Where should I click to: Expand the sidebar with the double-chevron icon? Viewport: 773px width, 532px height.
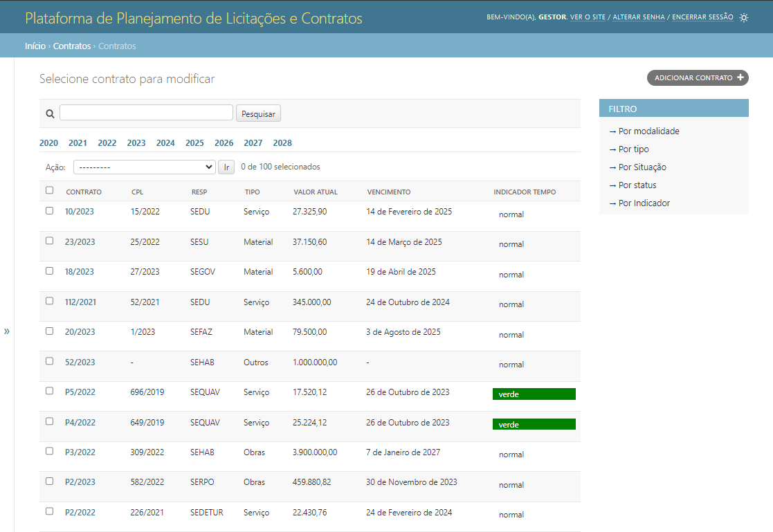tap(7, 331)
